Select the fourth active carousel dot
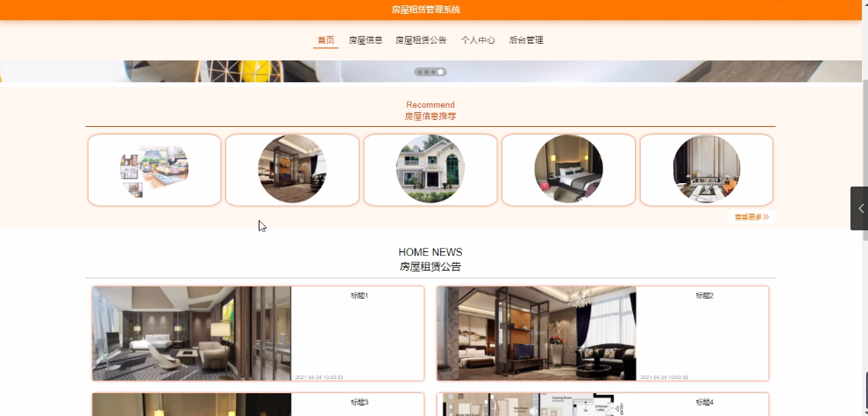The width and height of the screenshot is (868, 416). point(441,72)
